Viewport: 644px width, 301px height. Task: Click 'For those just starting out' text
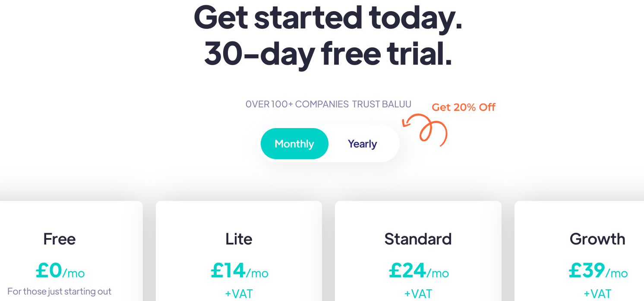coord(60,292)
